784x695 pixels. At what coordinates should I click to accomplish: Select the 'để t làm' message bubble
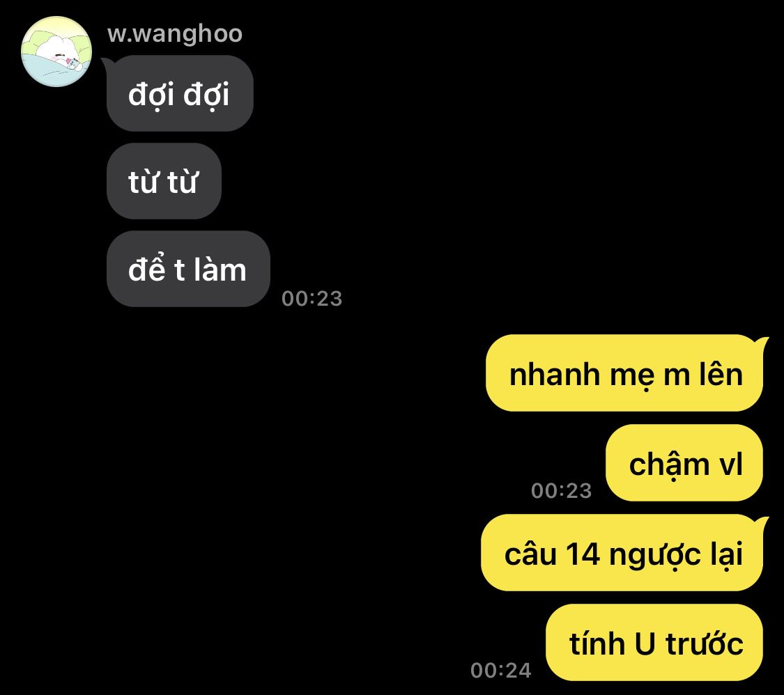[188, 269]
